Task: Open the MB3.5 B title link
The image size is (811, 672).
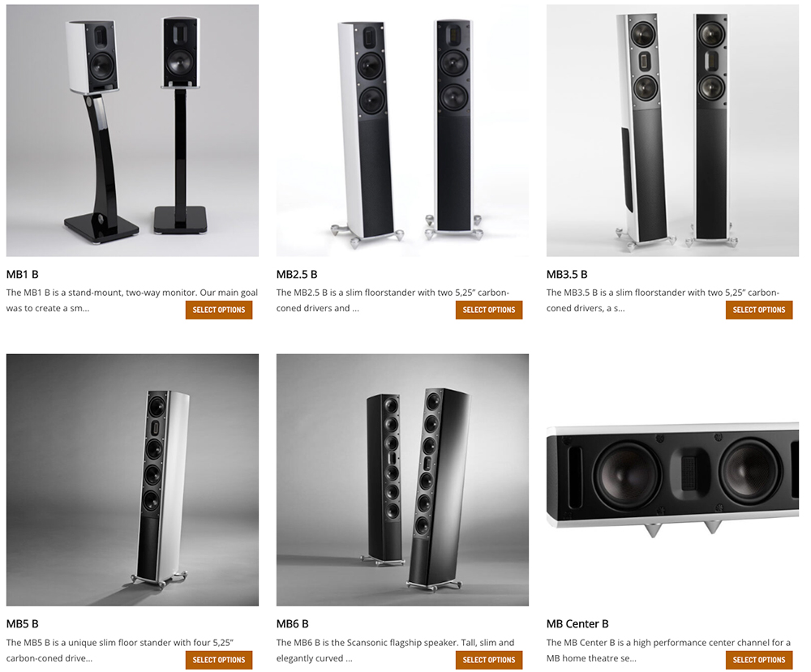Action: click(567, 275)
